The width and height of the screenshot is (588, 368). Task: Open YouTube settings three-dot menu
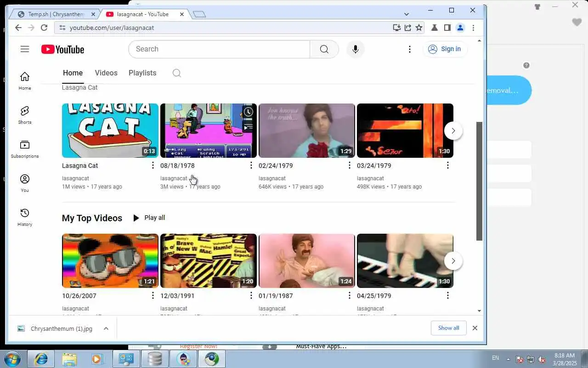410,49
